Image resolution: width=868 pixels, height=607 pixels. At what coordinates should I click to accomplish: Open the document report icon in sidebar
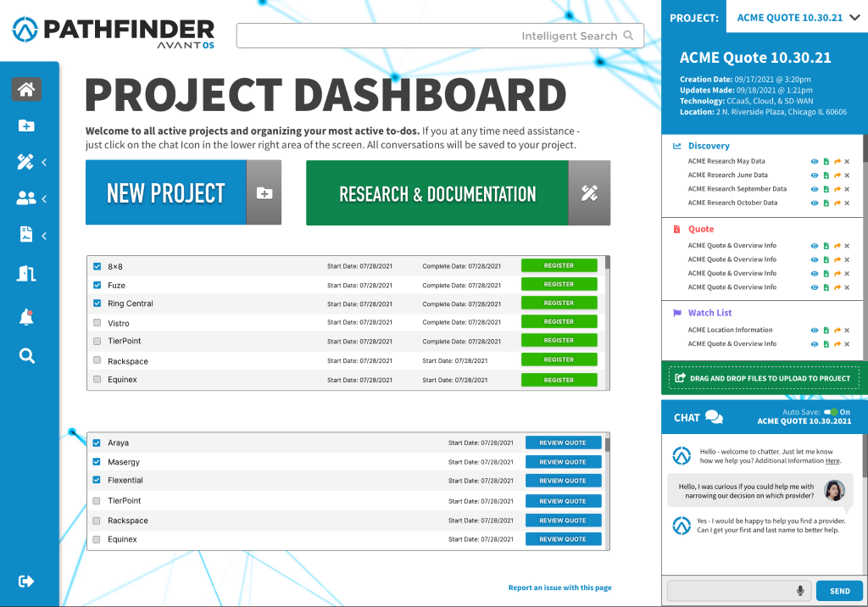pyautogui.click(x=26, y=234)
